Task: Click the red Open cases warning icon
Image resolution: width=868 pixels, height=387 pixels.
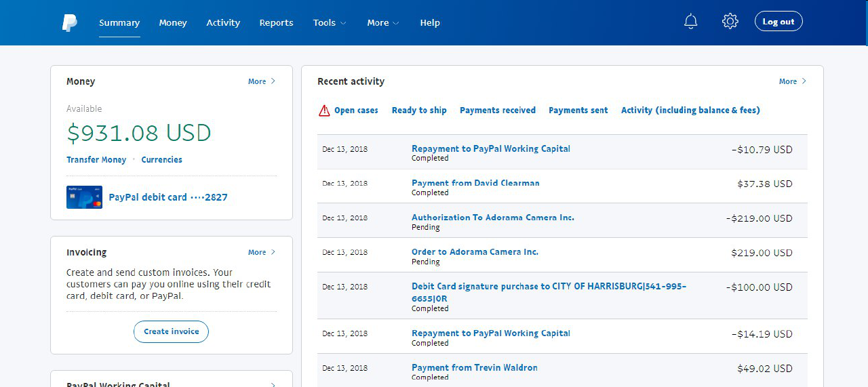Action: click(324, 110)
